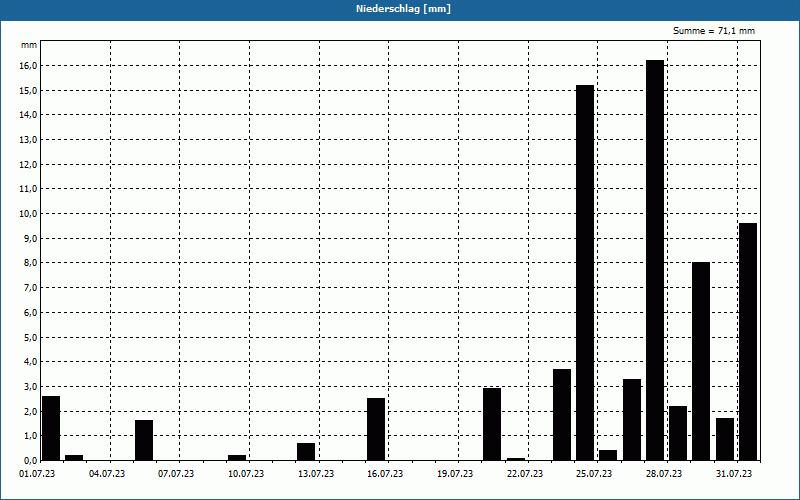This screenshot has height=500, width=800.
Task: Select the 4,0 y-axis value
Action: pos(30,362)
